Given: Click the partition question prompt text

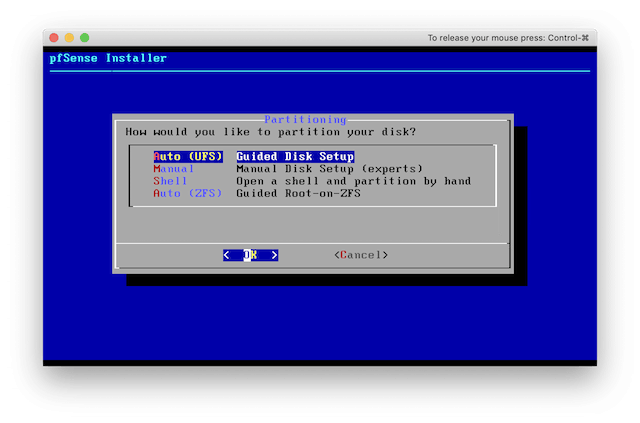Looking at the screenshot, I should (x=271, y=132).
